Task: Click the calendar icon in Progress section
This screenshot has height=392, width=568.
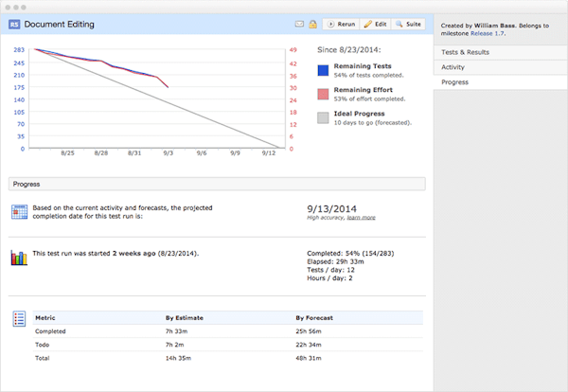Action: click(x=18, y=211)
